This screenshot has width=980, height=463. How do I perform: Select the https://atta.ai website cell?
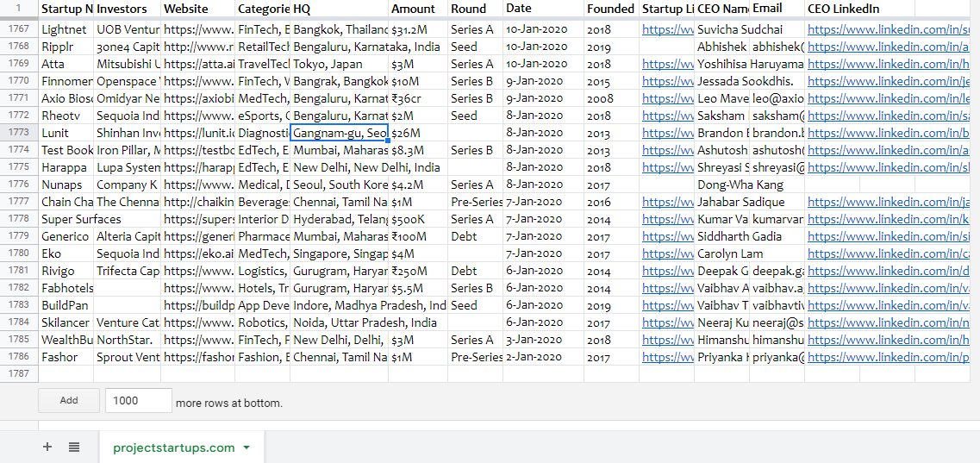coord(198,64)
